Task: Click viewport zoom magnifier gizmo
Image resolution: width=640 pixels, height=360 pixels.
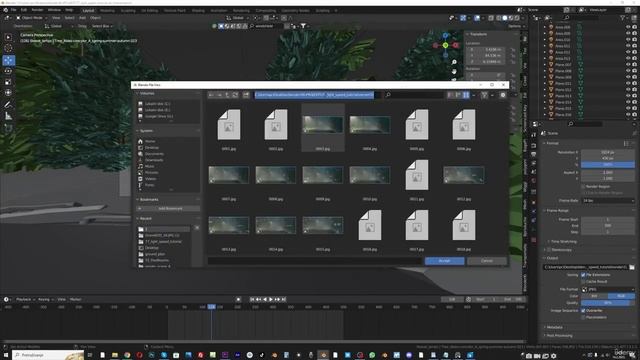Action: [454, 62]
